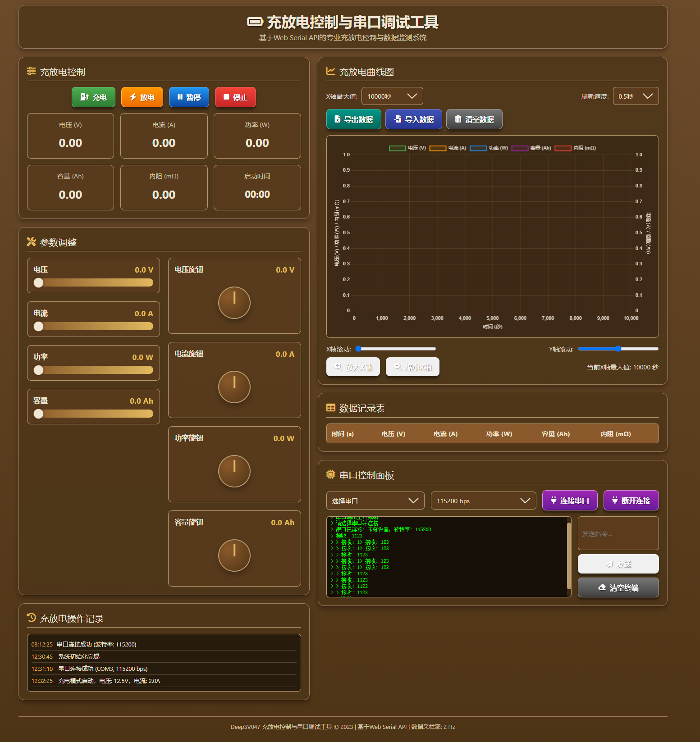Open the 115200 bps baud rate dropdown
Viewport: 700px width, 742px height.
click(x=484, y=501)
